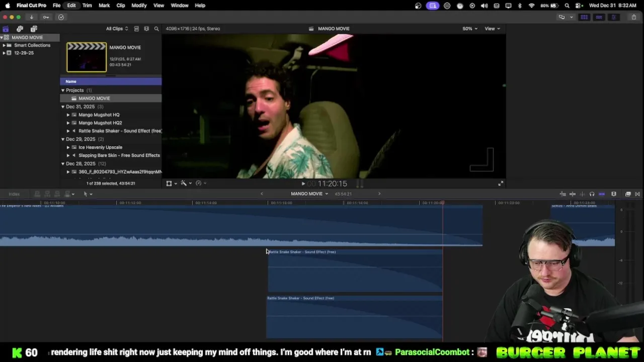Click the Share export icon
Screen dimensions: 644x362
pyautogui.click(x=633, y=17)
